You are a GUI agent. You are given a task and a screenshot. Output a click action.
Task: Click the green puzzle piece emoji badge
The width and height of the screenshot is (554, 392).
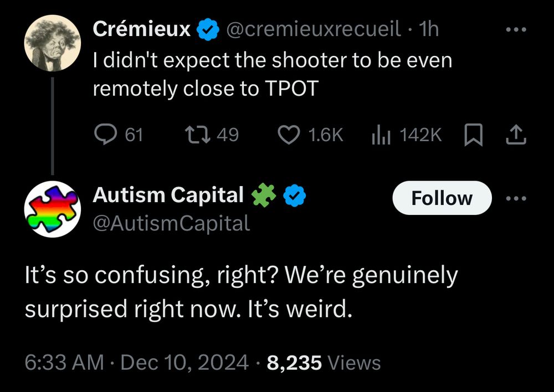(264, 195)
